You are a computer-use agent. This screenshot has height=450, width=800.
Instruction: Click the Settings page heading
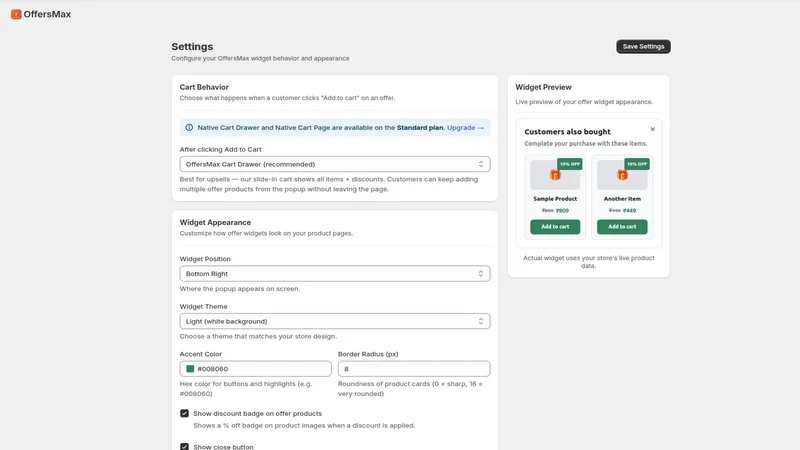tap(192, 46)
